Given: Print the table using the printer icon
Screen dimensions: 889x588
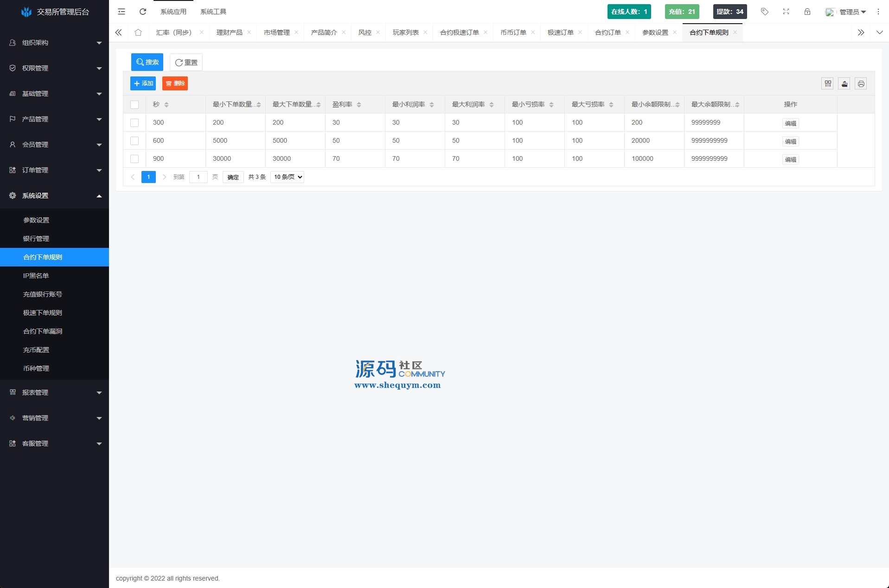Looking at the screenshot, I should (861, 84).
